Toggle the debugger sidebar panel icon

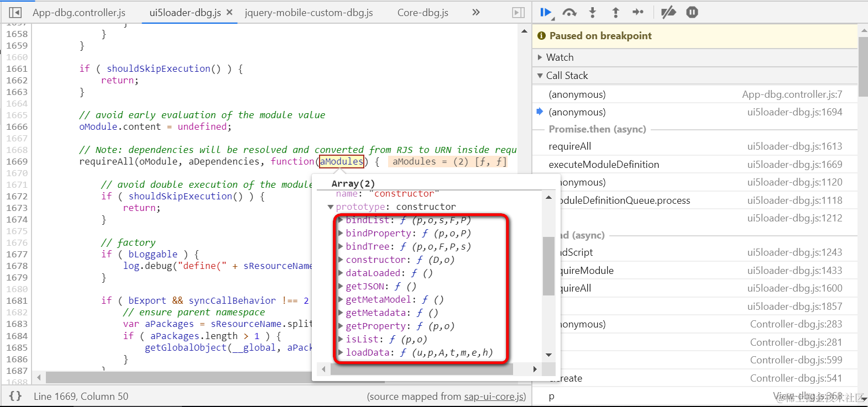[518, 12]
